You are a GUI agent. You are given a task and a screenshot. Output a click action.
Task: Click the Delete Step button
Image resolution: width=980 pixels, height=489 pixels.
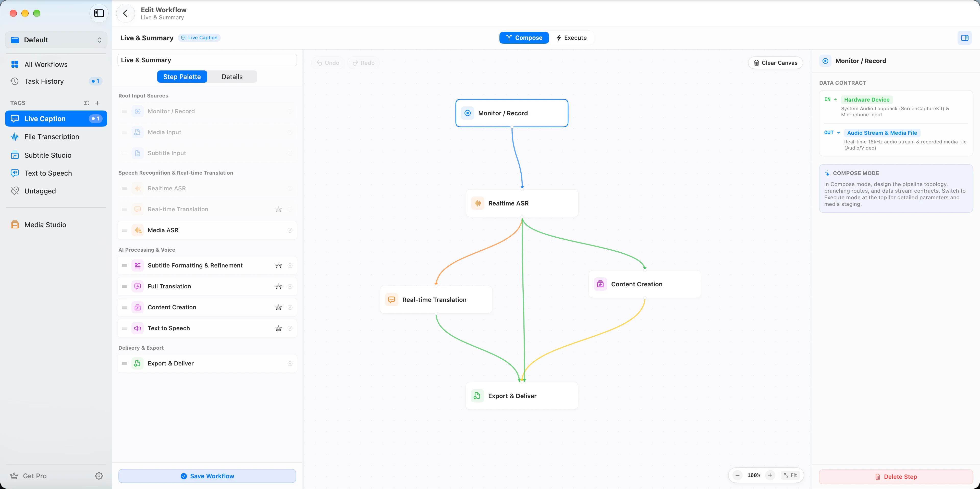896,476
